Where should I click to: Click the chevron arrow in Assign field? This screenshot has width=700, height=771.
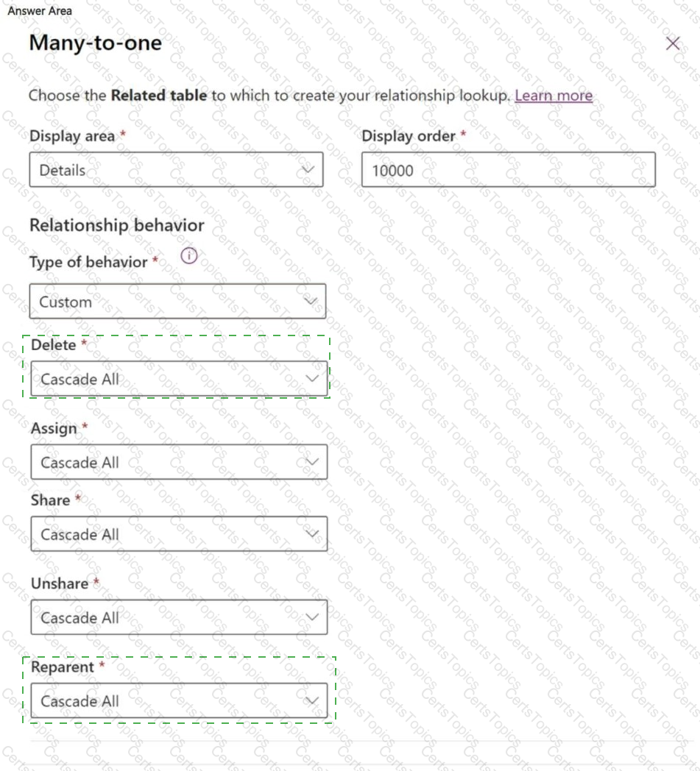coord(312,462)
